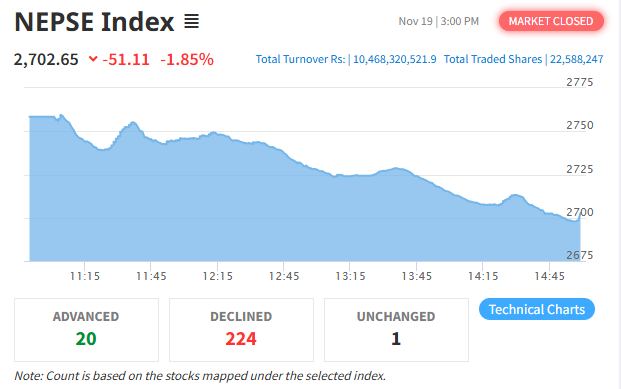This screenshot has height=389, width=621.
Task: Click the MARKET CLOSED status badge
Action: (x=551, y=21)
